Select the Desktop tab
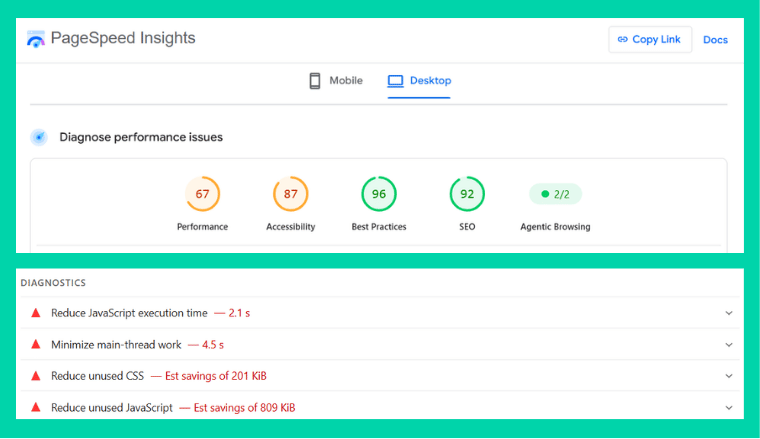The width and height of the screenshot is (760, 439). 419,80
